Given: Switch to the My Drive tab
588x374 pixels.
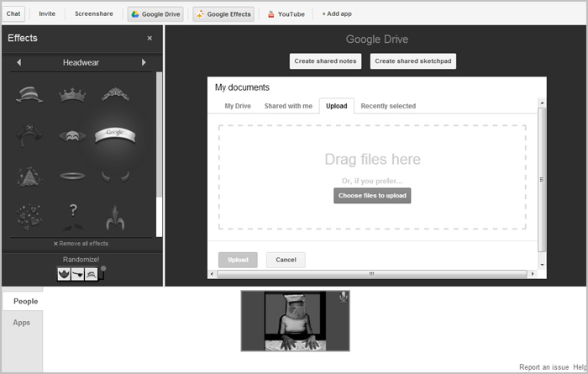Looking at the screenshot, I should point(238,106).
